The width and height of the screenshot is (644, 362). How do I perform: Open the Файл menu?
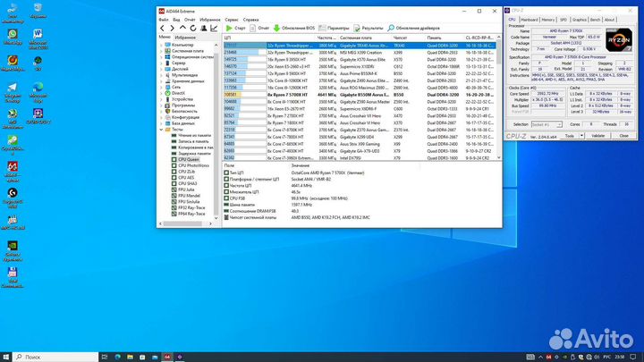click(x=164, y=20)
